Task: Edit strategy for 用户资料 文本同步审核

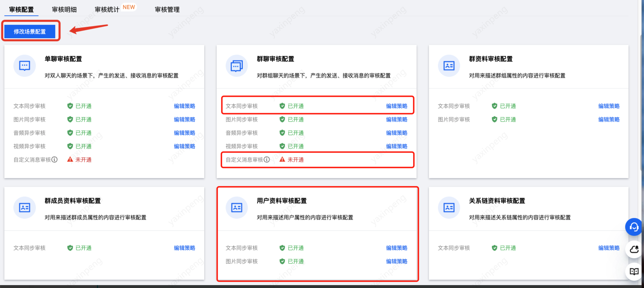Action: [397, 248]
